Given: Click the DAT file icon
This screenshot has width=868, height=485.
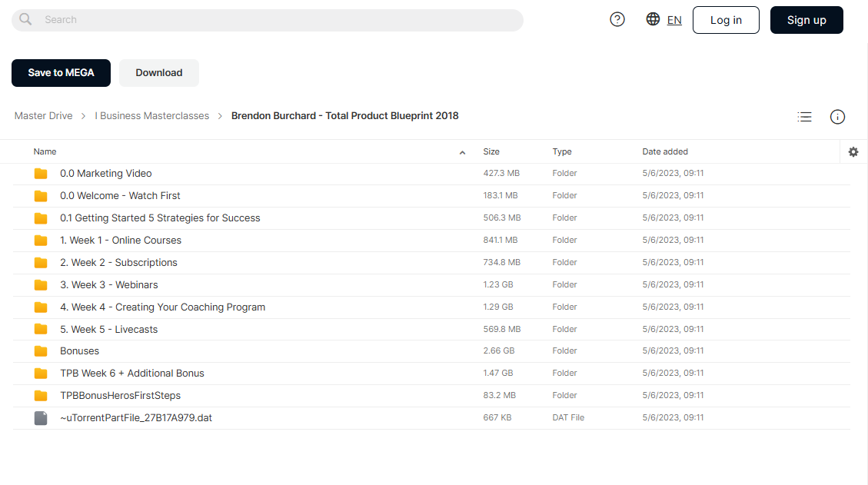Looking at the screenshot, I should point(41,418).
